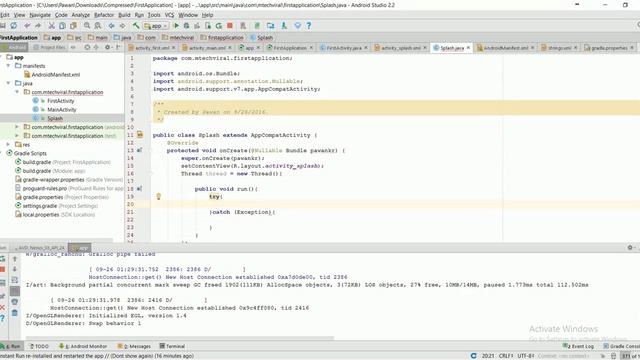Click the green Run app button
The image size is (640, 360).
(176, 26)
